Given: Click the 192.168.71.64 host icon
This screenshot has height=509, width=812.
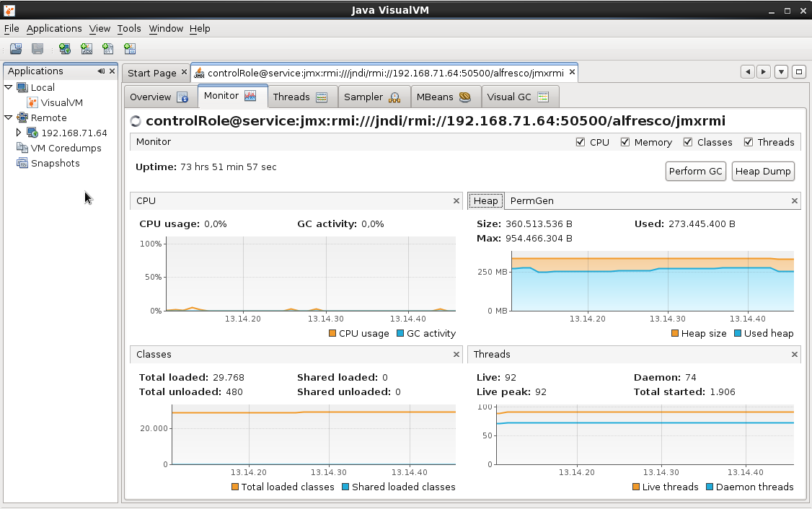Looking at the screenshot, I should click(x=32, y=133).
